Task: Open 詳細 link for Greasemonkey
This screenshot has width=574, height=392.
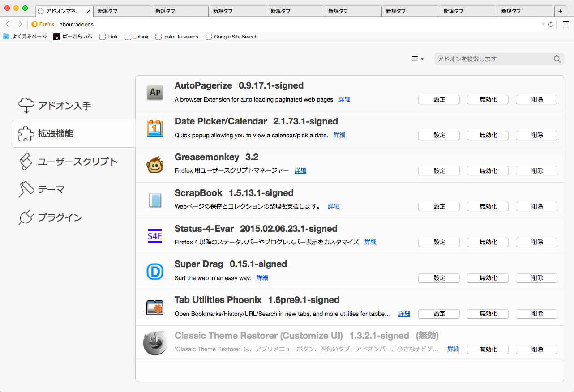Action: pos(300,170)
